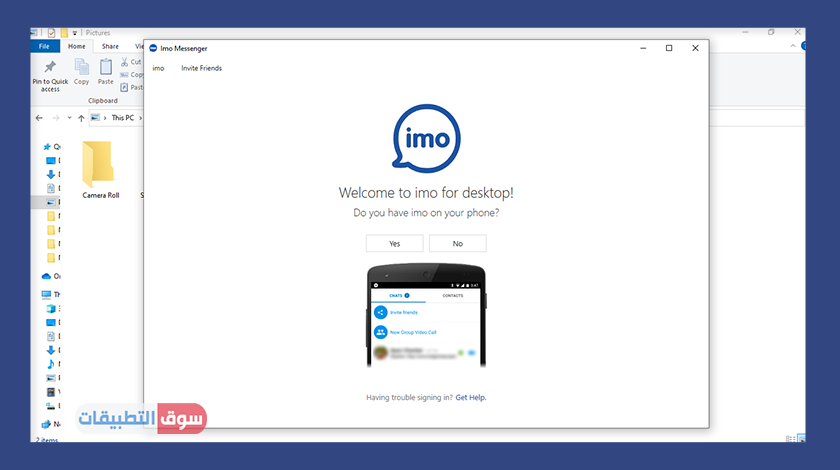The image size is (840, 470).
Task: Open the Invite Friends menu
Action: [201, 68]
